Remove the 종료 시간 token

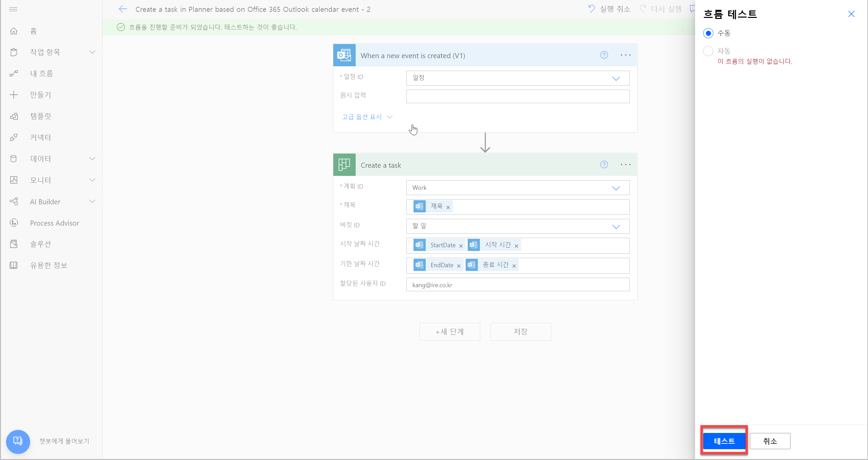tap(514, 266)
